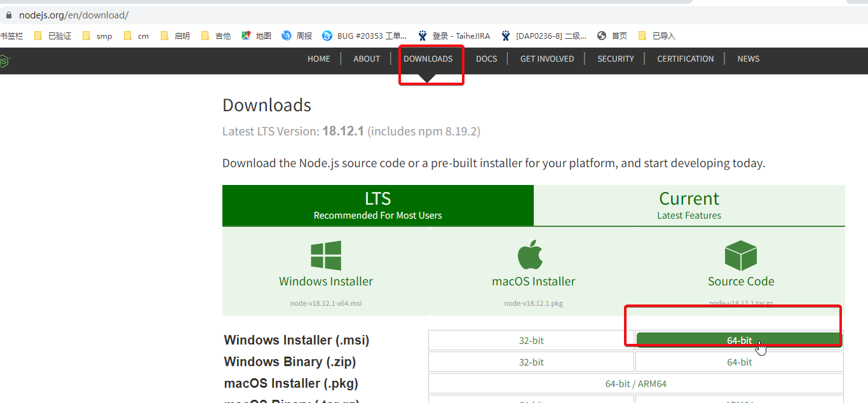The height and width of the screenshot is (403, 868).
Task: Open the BUG #20353 bookmark
Action: coord(365,36)
